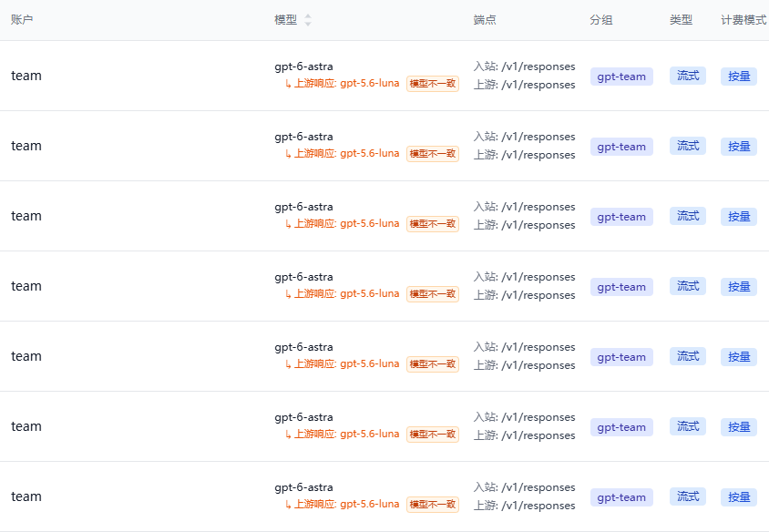This screenshot has width=769, height=532.
Task: Click the 类型 column header
Action: click(x=681, y=20)
